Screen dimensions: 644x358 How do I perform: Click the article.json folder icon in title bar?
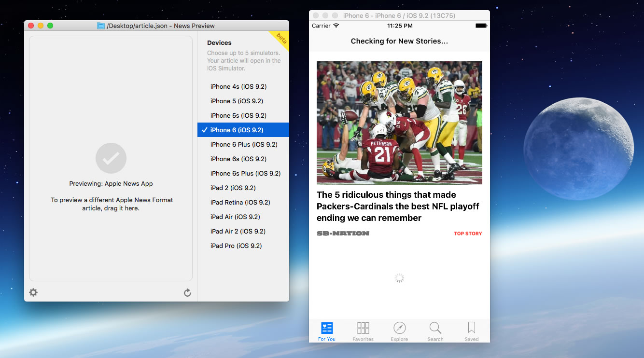tap(101, 26)
